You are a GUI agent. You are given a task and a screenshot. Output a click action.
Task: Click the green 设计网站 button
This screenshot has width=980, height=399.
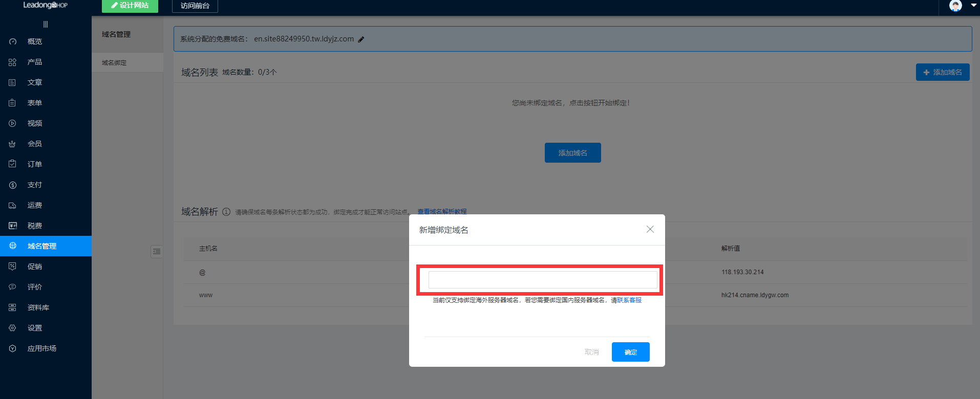click(130, 6)
